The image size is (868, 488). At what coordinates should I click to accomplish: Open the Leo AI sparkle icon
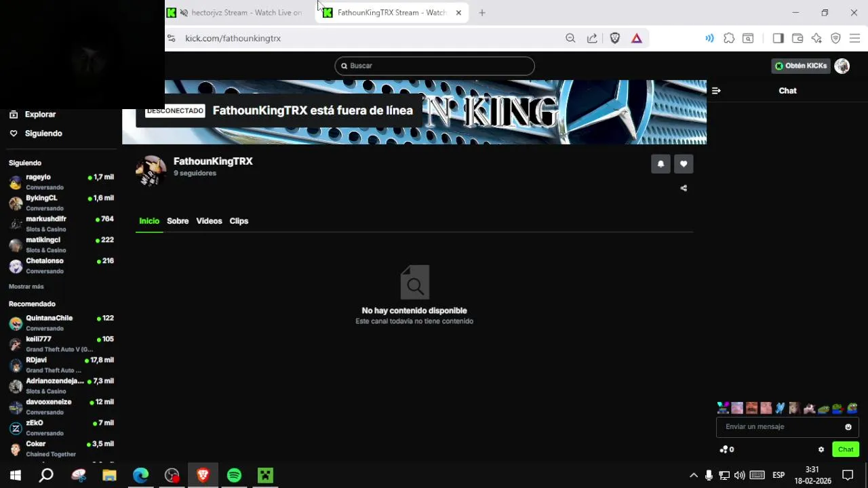point(816,38)
